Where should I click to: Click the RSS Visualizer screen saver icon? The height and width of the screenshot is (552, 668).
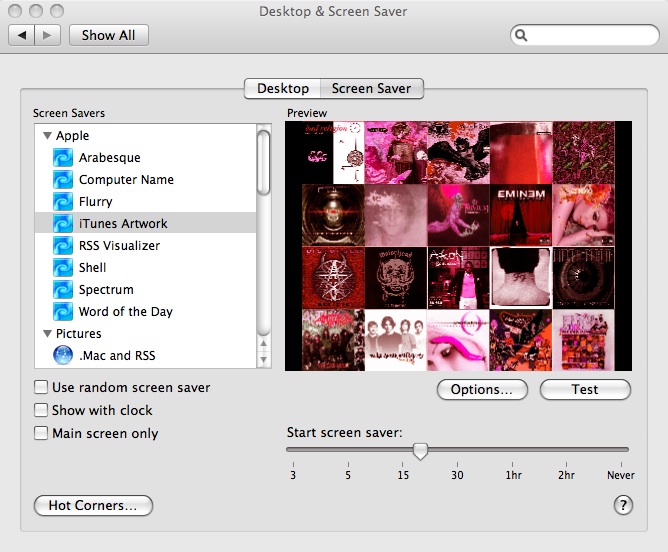63,245
